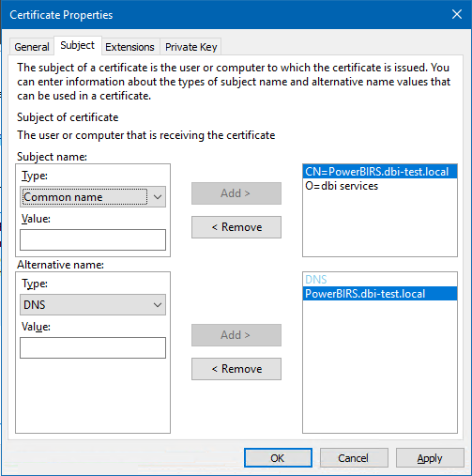The image size is (472, 476).
Task: Cancel the certificate properties changes
Action: 354,458
